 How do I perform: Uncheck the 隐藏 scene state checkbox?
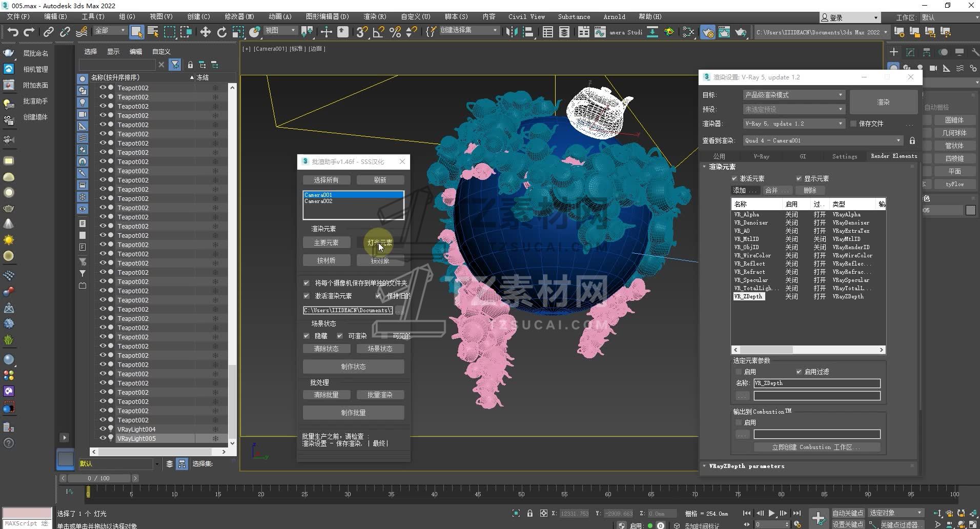click(307, 336)
